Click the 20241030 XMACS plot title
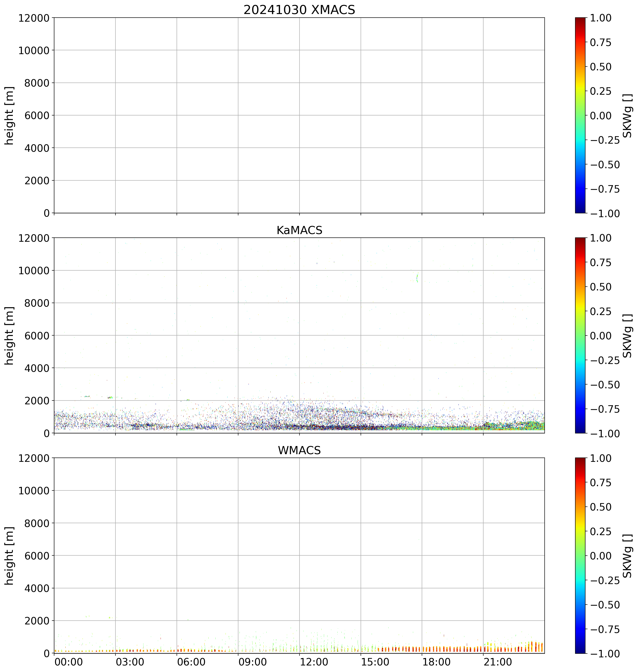 point(299,10)
